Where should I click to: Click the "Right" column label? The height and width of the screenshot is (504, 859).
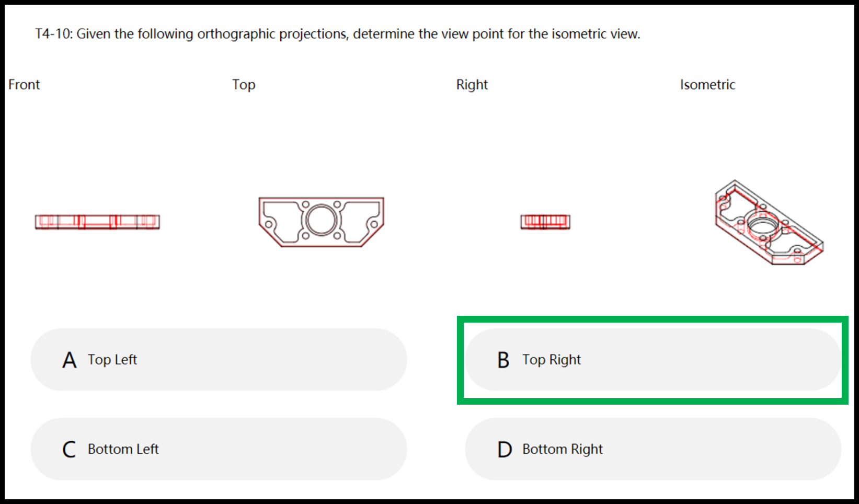pos(472,85)
